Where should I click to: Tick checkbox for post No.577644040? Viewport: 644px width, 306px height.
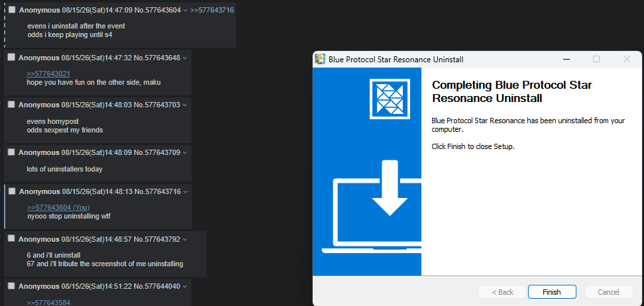click(x=11, y=285)
